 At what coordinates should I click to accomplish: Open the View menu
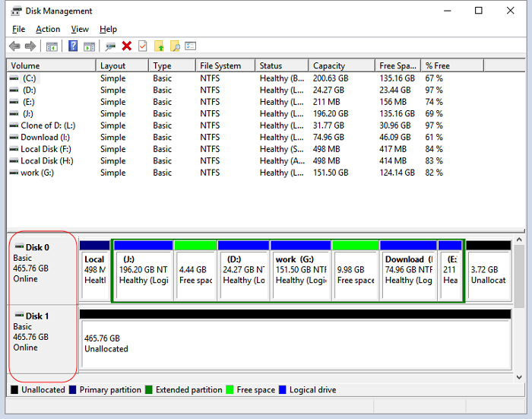click(x=80, y=29)
